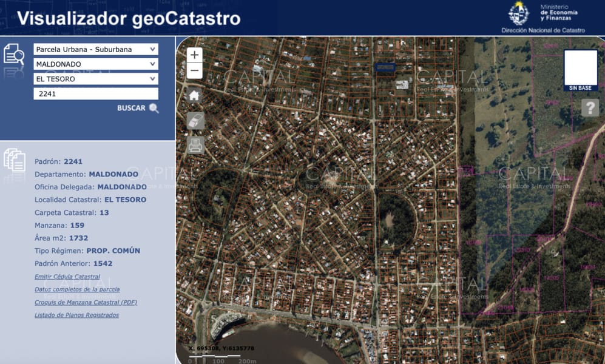Click the Padrón Anterior: 1542 text

[x=73, y=263]
